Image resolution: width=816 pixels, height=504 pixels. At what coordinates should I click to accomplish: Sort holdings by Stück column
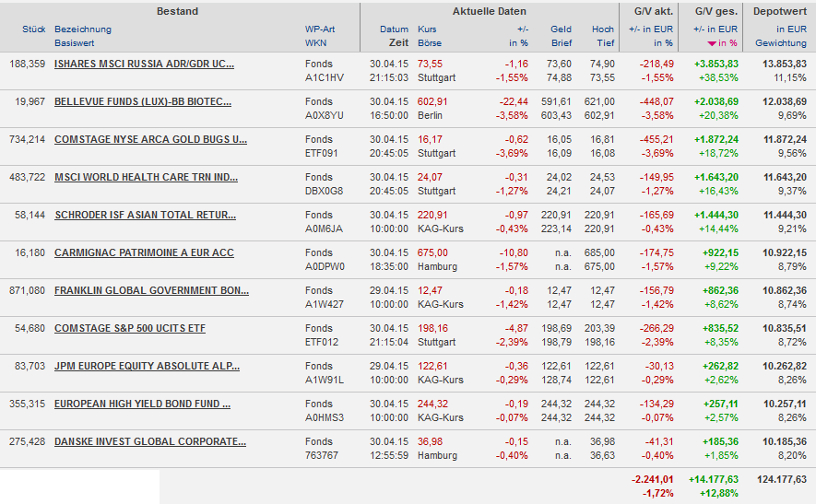(34, 29)
